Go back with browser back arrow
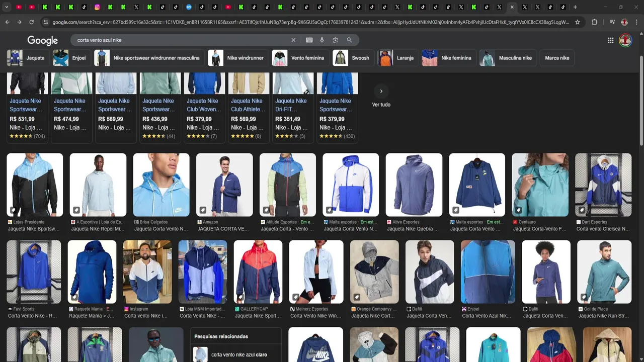Screen dimensions: 644x362 [7, 22]
